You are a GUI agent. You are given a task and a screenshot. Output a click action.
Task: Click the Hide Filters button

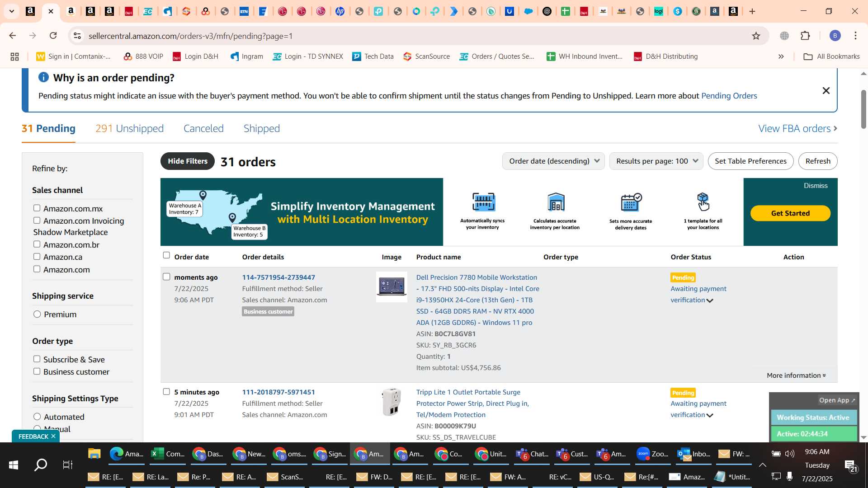(188, 161)
